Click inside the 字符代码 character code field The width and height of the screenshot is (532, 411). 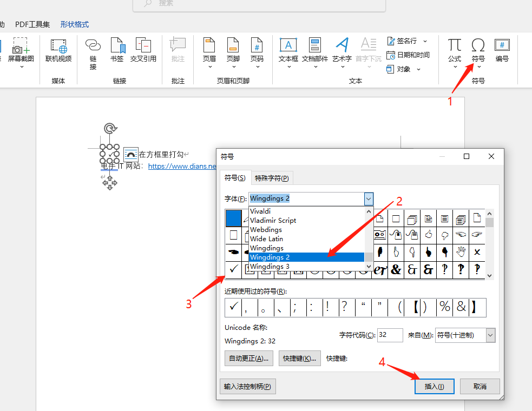click(390, 335)
